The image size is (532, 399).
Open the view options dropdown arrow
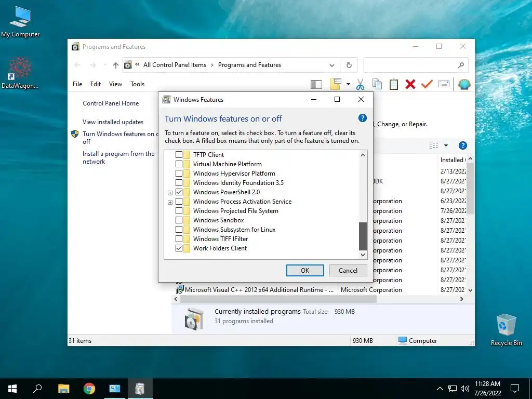pos(446,145)
